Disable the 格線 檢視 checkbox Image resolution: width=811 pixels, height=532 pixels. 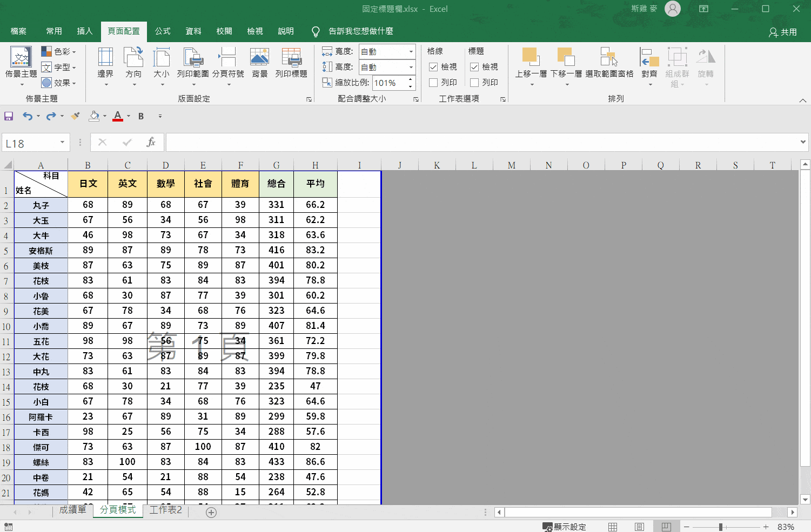point(433,66)
